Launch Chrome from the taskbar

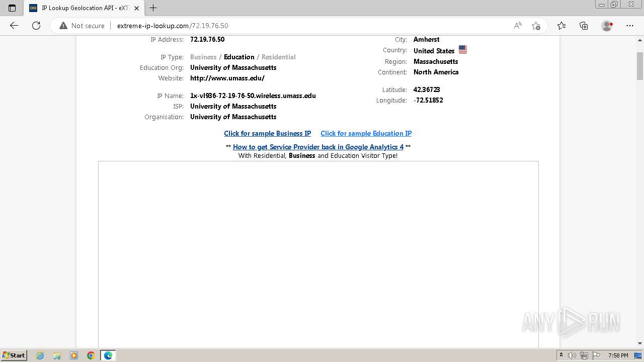(91, 355)
